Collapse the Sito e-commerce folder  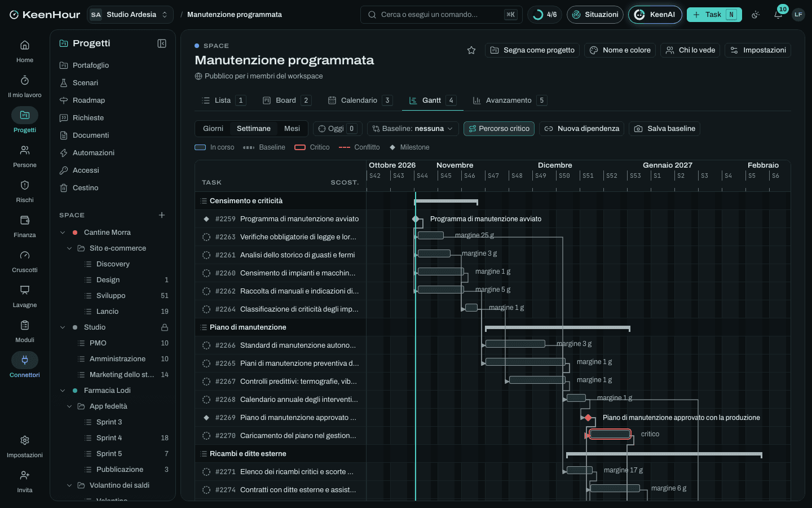[x=69, y=248]
